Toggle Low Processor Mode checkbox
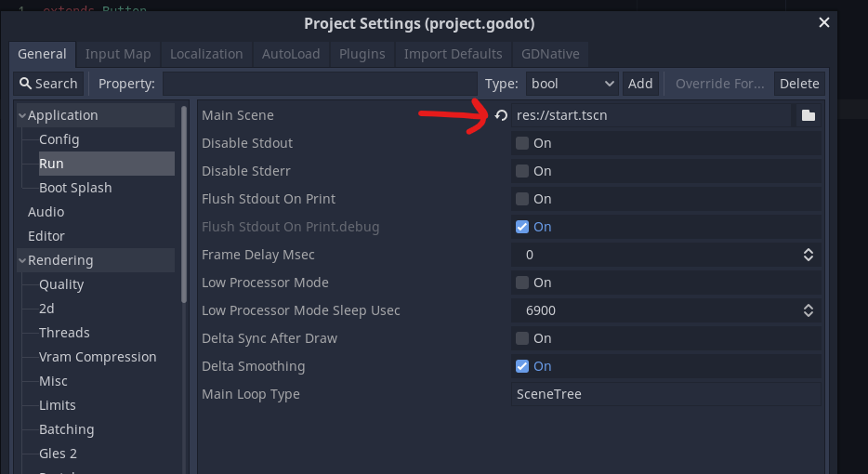868x474 pixels. tap(522, 283)
